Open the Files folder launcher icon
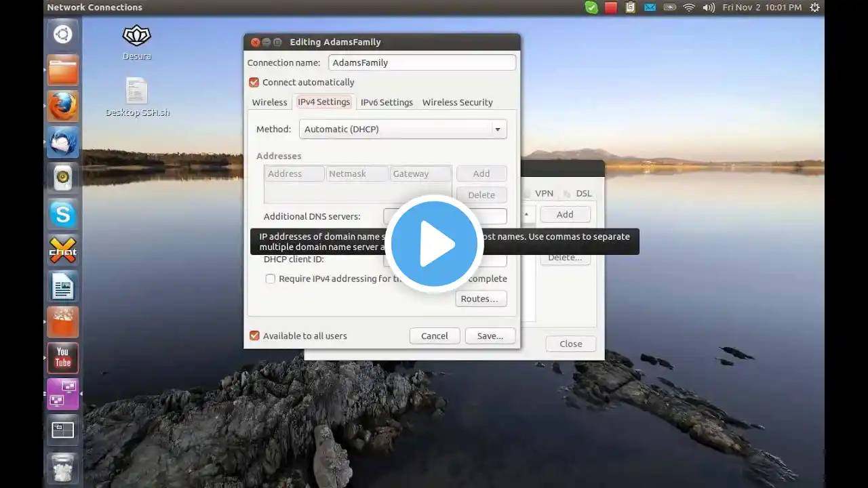This screenshot has height=488, width=868. [x=63, y=70]
